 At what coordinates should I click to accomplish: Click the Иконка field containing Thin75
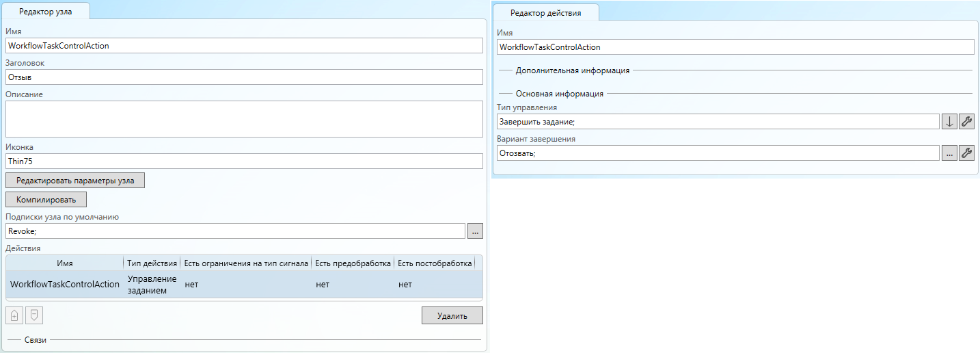[x=244, y=161]
